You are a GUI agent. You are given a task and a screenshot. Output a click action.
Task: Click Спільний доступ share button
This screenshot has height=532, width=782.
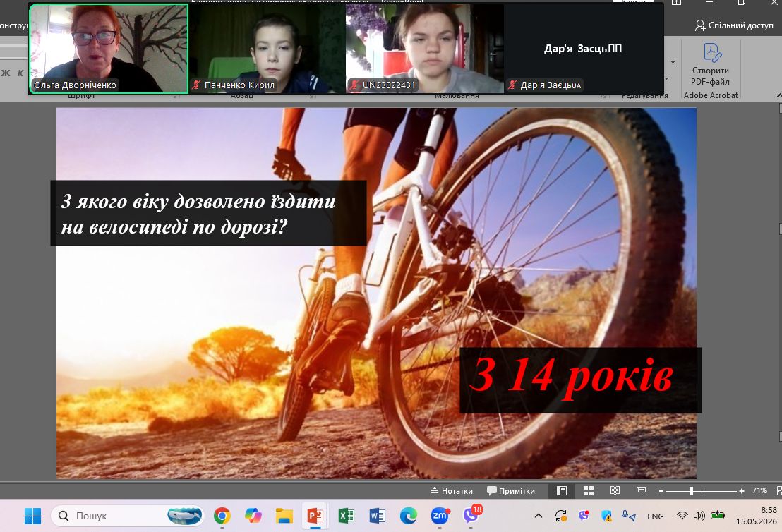(x=734, y=25)
